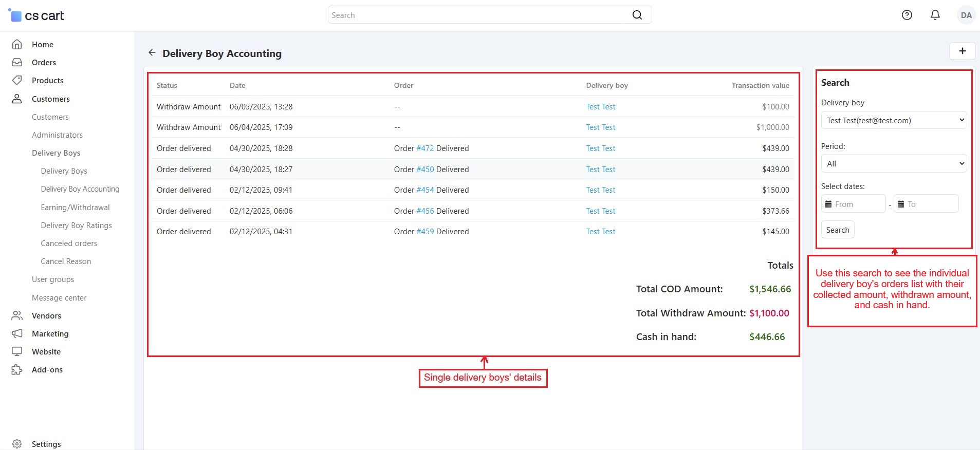Click the help question mark icon
Image resolution: width=980 pixels, height=450 pixels.
coord(907,15)
